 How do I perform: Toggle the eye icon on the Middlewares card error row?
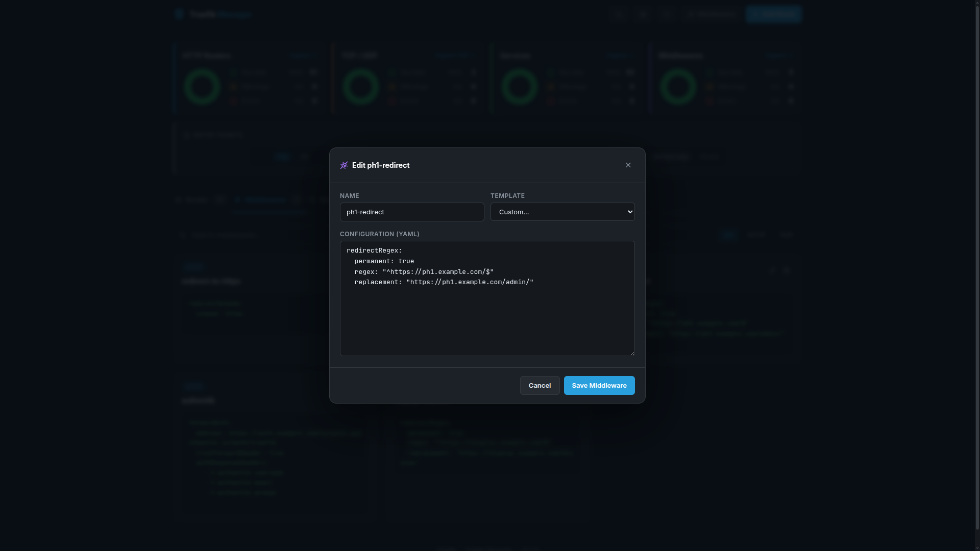[x=792, y=101]
